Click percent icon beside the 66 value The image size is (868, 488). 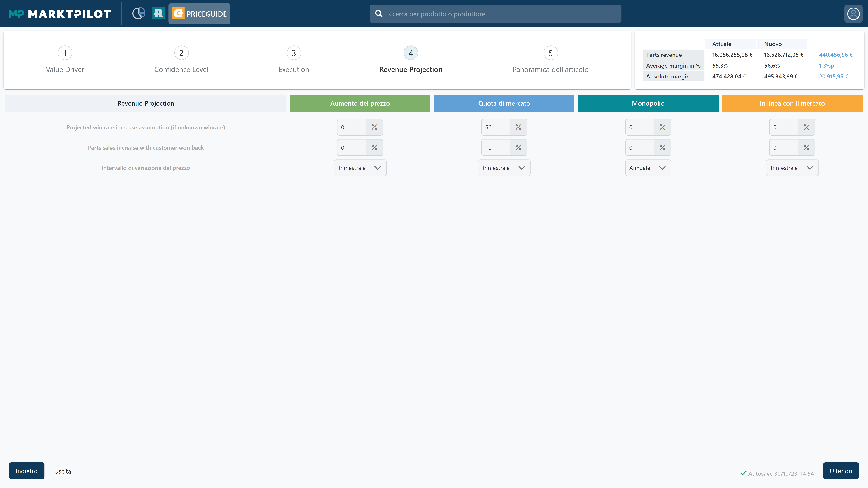(x=519, y=127)
